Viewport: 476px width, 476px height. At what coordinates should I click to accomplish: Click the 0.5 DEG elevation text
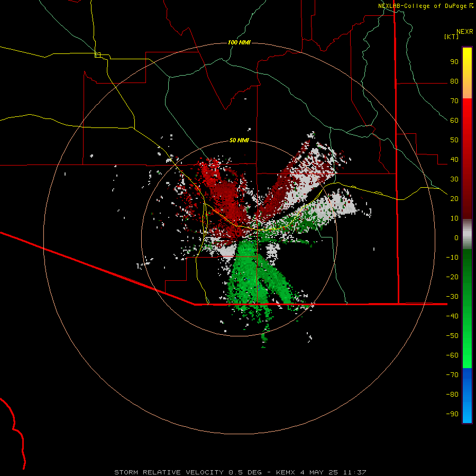coord(245,472)
